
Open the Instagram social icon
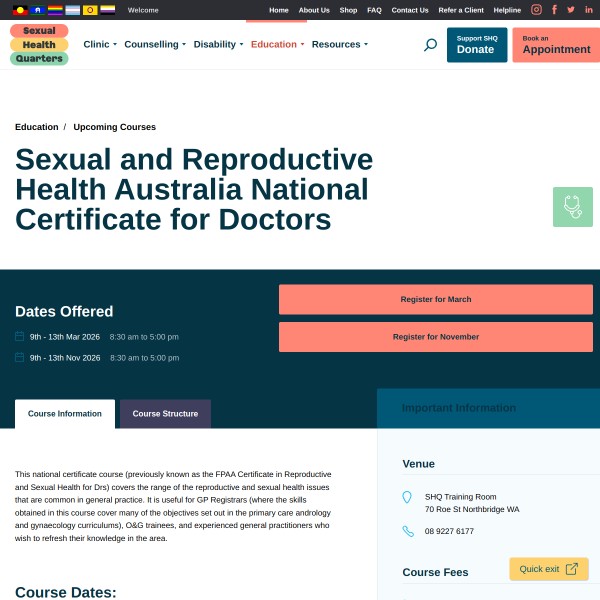coord(536,10)
